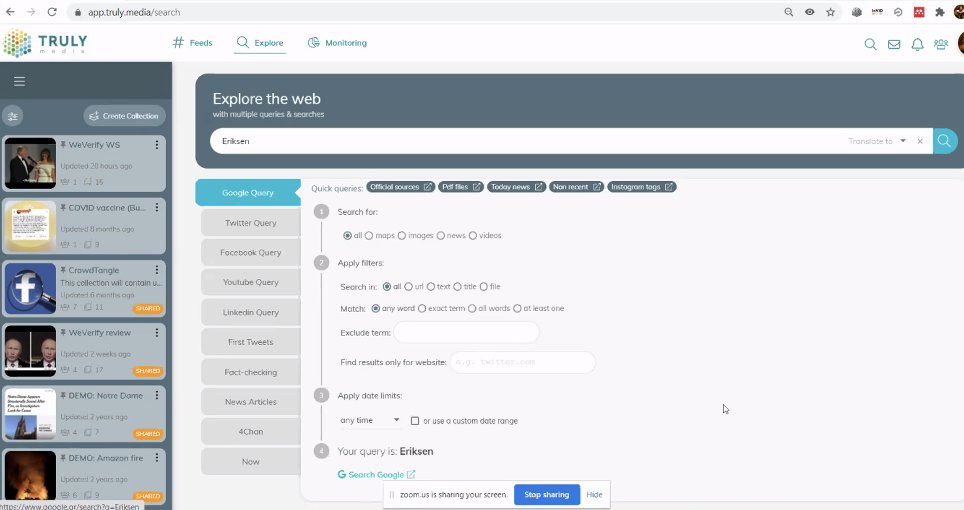Select Match all words radio
Image resolution: width=964 pixels, height=510 pixels.
click(472, 308)
